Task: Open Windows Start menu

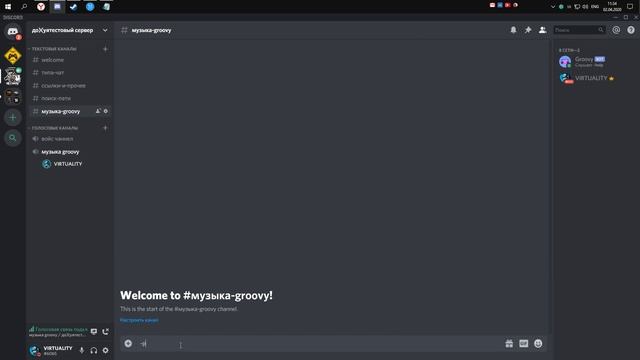Action: click(8, 7)
